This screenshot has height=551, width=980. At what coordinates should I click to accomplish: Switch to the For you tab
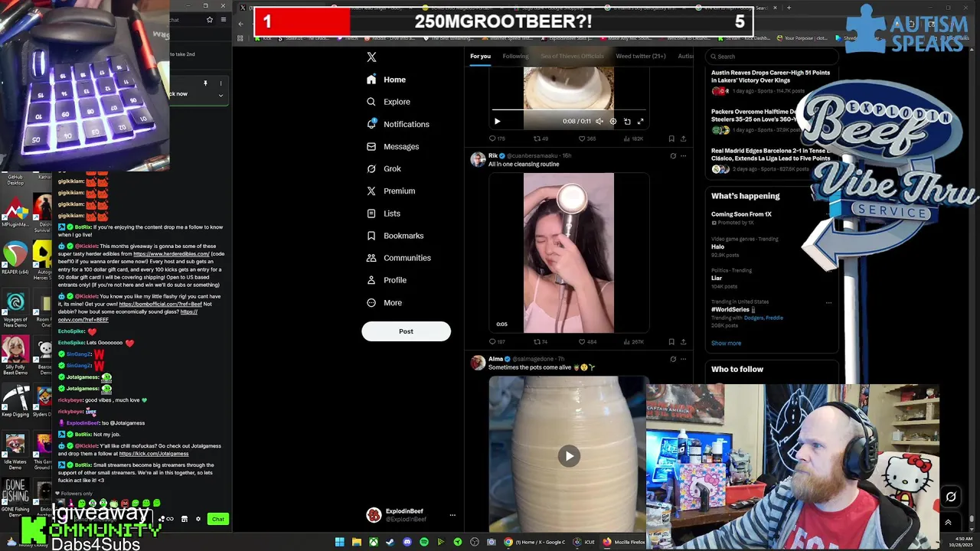480,56
